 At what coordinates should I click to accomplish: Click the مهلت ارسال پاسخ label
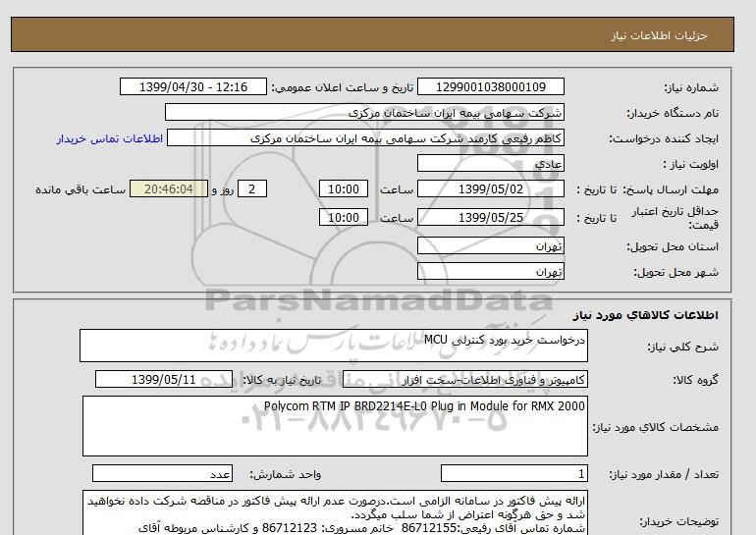click(x=671, y=189)
